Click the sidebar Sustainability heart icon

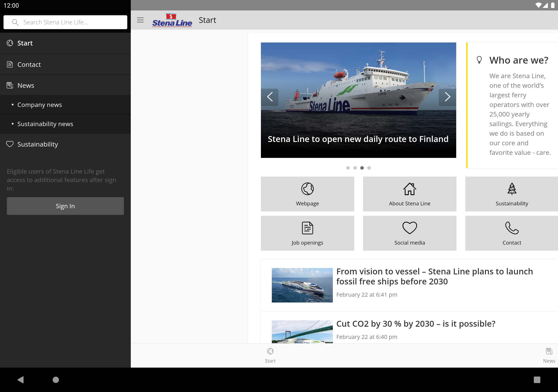pyautogui.click(x=10, y=144)
